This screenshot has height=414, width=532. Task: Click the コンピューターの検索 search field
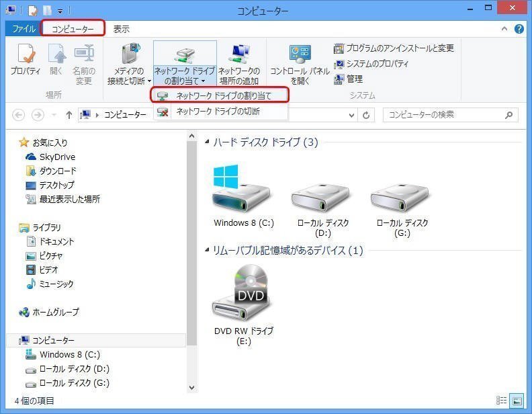pos(450,115)
